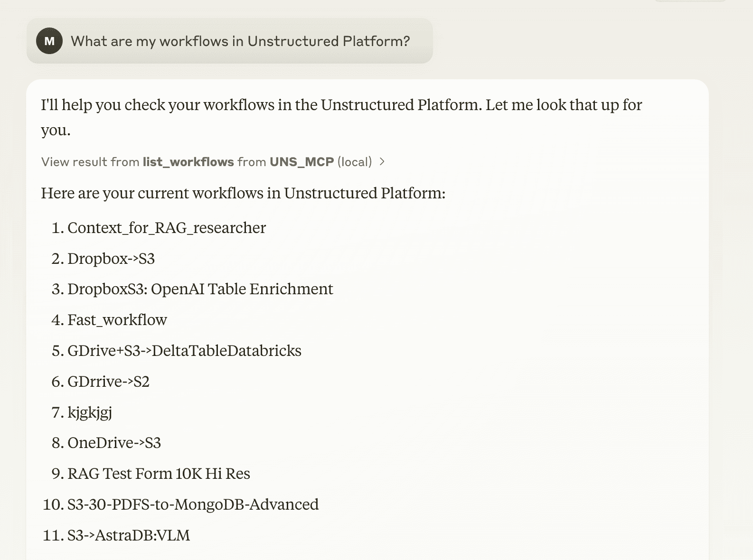The image size is (753, 560).
Task: Click the S3-30-PDFS-to-MongoDB-Advanced entry
Action: point(193,504)
